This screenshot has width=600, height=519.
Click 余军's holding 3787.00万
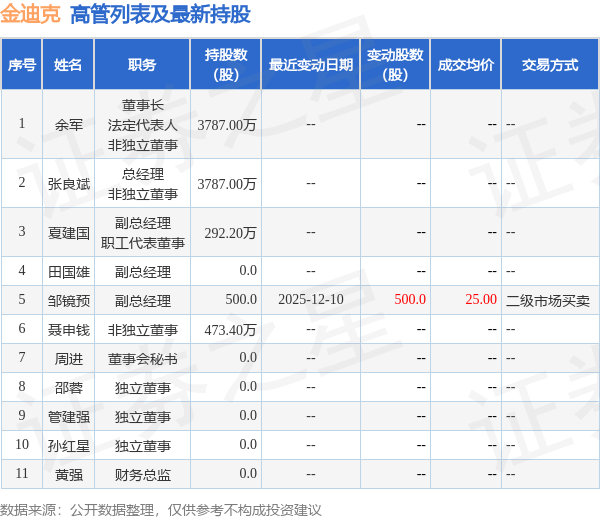(227, 125)
